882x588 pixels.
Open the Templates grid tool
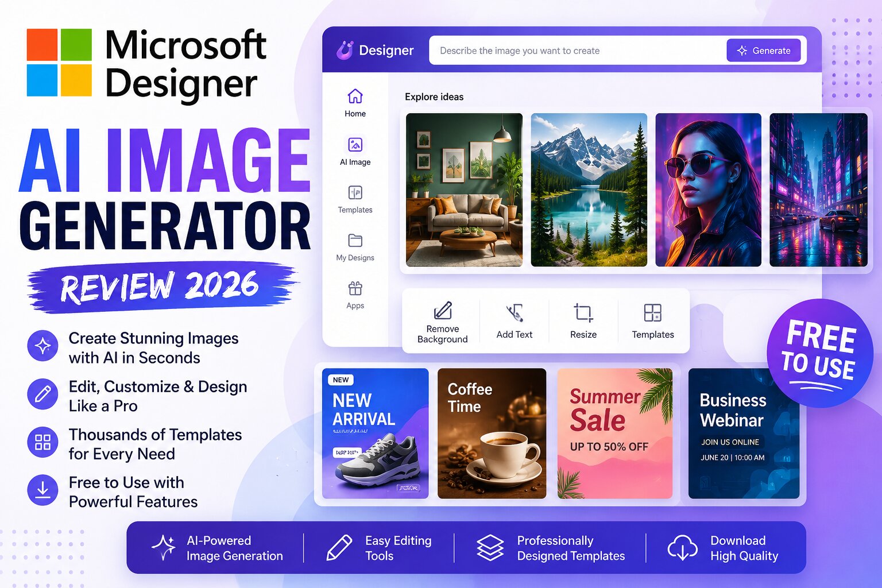[x=653, y=322]
